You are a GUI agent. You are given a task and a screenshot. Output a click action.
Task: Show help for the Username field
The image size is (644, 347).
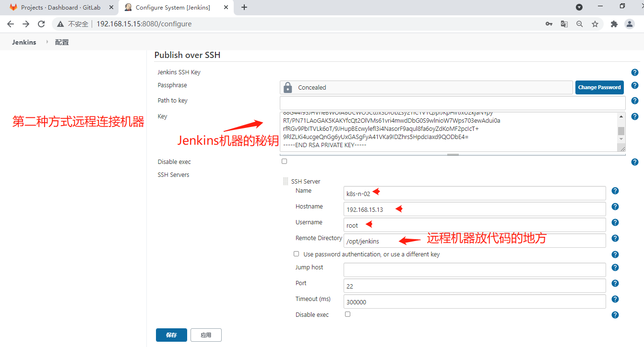[x=615, y=222]
